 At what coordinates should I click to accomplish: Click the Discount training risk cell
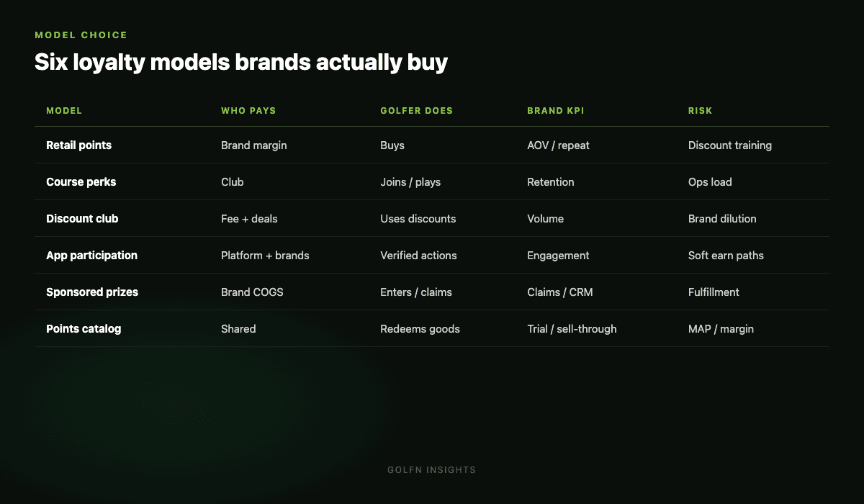(730, 145)
